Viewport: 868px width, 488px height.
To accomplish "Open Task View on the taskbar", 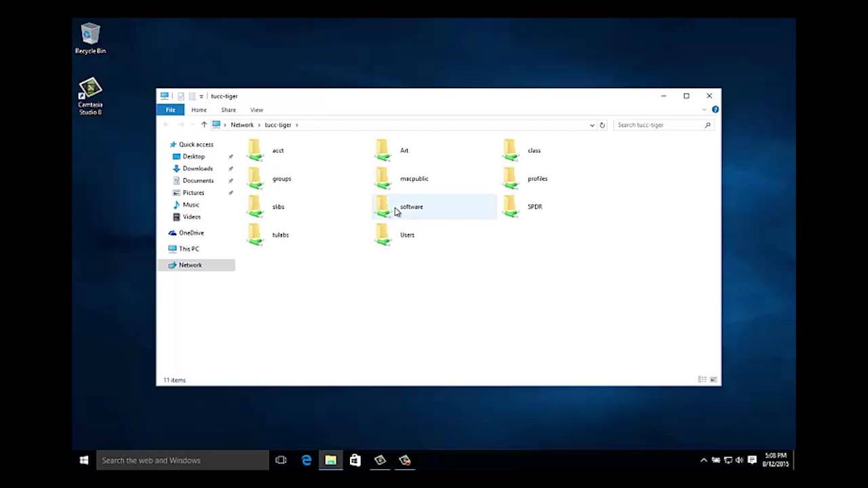I will click(281, 460).
